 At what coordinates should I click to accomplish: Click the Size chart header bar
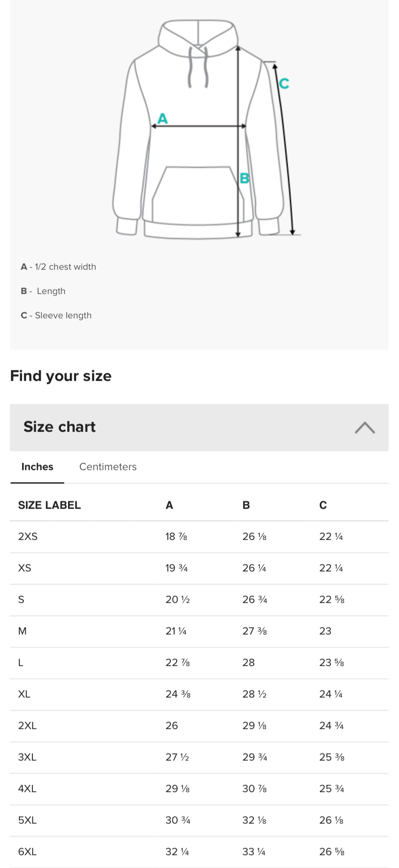180,427
